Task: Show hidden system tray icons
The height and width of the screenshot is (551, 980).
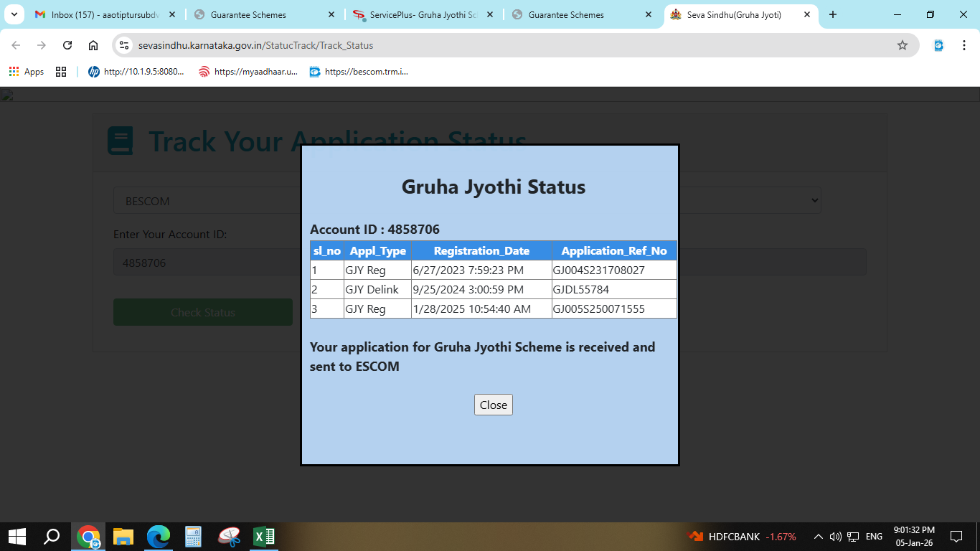Action: point(818,537)
